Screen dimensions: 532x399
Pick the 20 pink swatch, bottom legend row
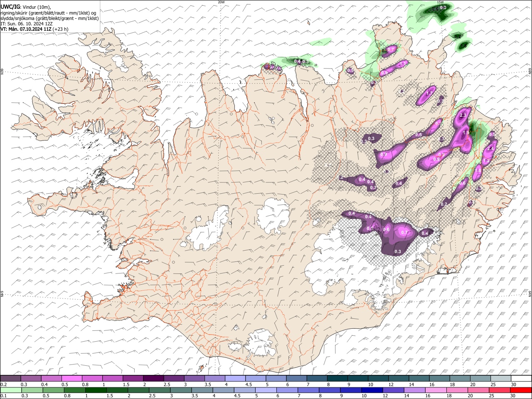coord(478,390)
